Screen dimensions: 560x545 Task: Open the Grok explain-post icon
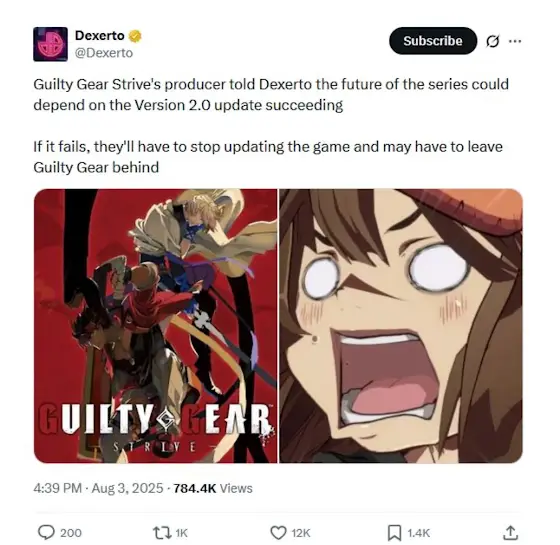point(492,41)
